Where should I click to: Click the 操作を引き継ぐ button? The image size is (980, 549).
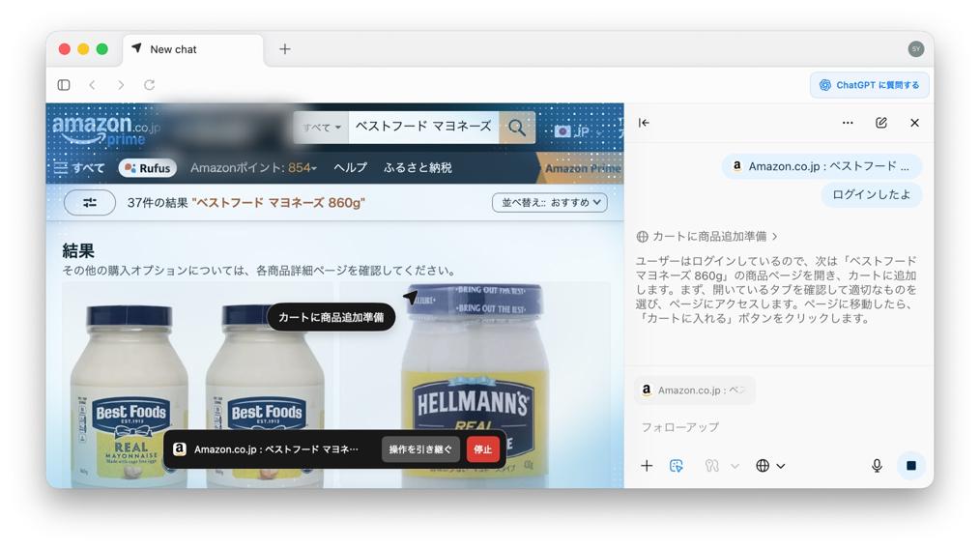click(x=420, y=449)
